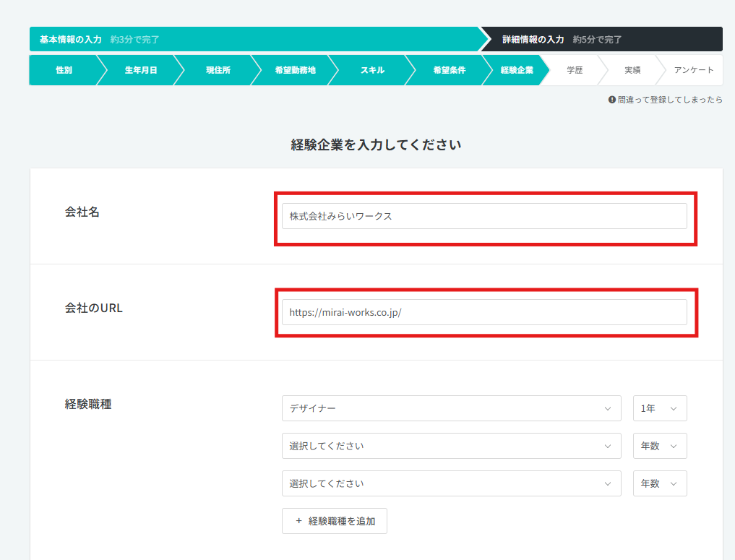Screen dimensions: 735x560
Task: Click into the 会社のURL input field
Action: tap(483, 312)
